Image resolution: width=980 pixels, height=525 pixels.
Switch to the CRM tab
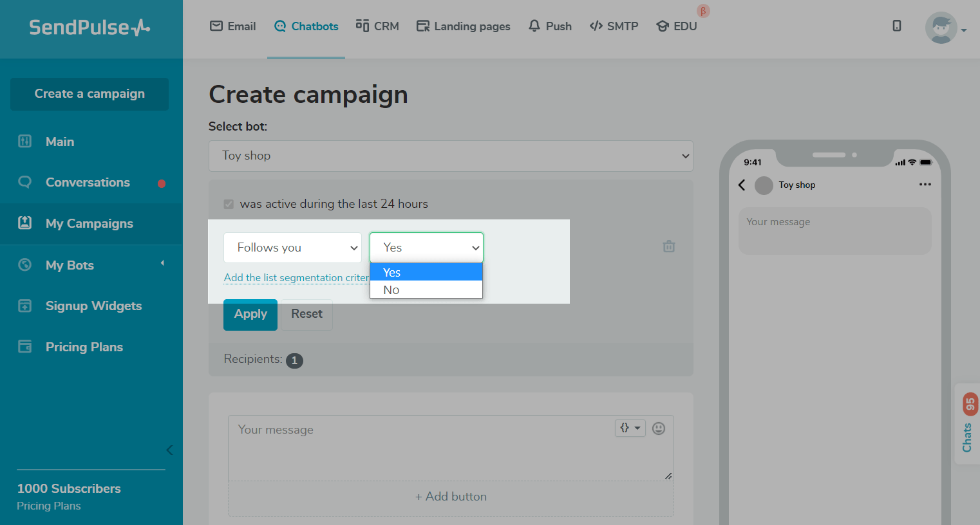377,26
